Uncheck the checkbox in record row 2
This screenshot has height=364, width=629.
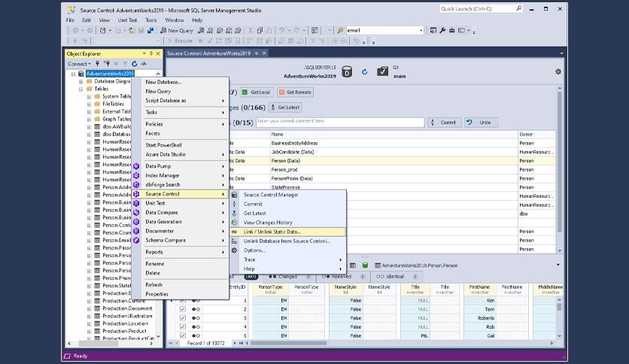point(183,309)
